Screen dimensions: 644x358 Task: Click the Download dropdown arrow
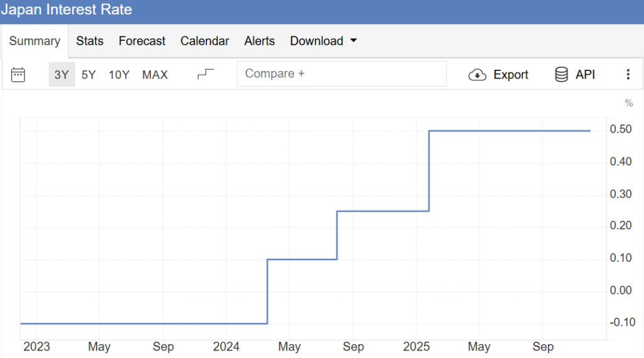(353, 41)
